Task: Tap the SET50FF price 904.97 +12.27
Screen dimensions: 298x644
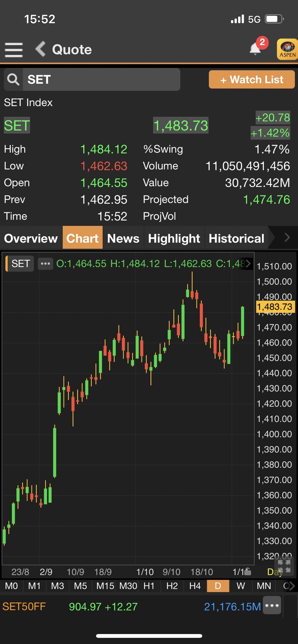Action: 103,607
